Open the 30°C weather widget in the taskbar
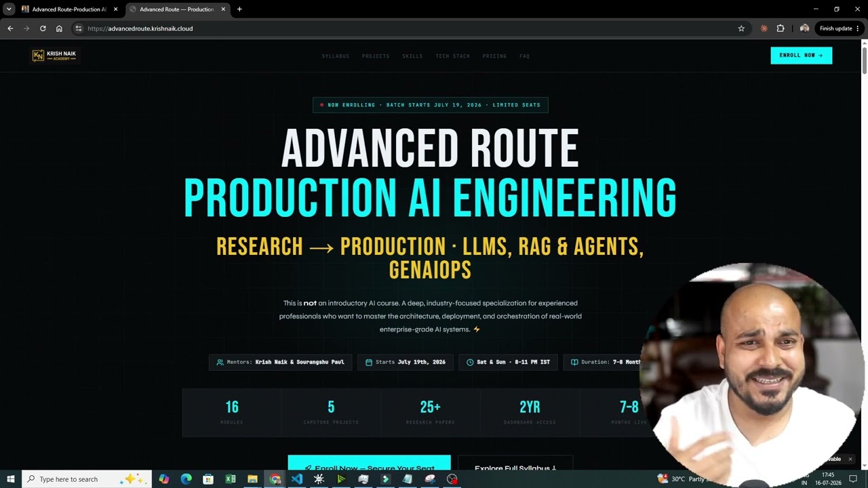Viewport: 868px width, 488px height. 683,479
